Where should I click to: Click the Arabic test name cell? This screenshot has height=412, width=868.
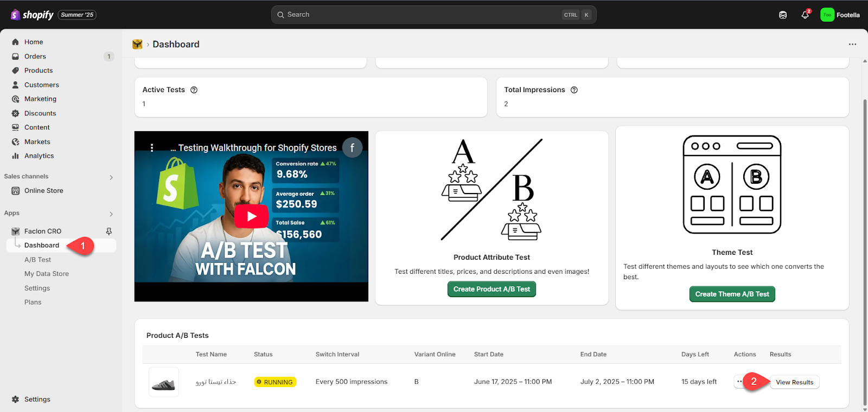click(216, 382)
